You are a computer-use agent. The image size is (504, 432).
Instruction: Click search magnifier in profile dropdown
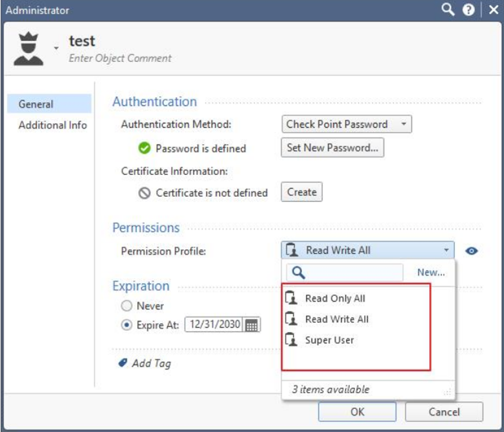[298, 272]
